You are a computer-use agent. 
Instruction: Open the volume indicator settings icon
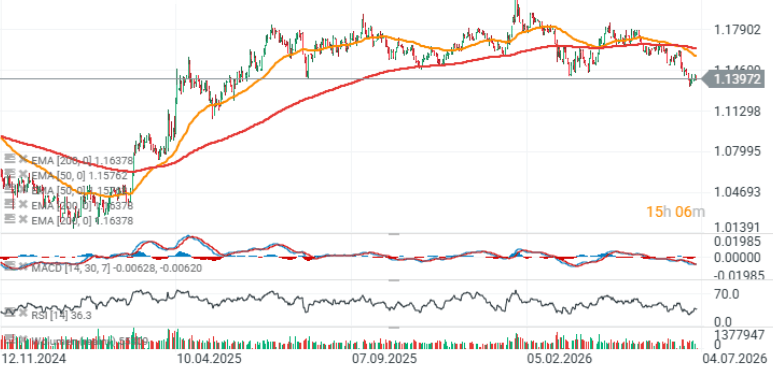9,339
